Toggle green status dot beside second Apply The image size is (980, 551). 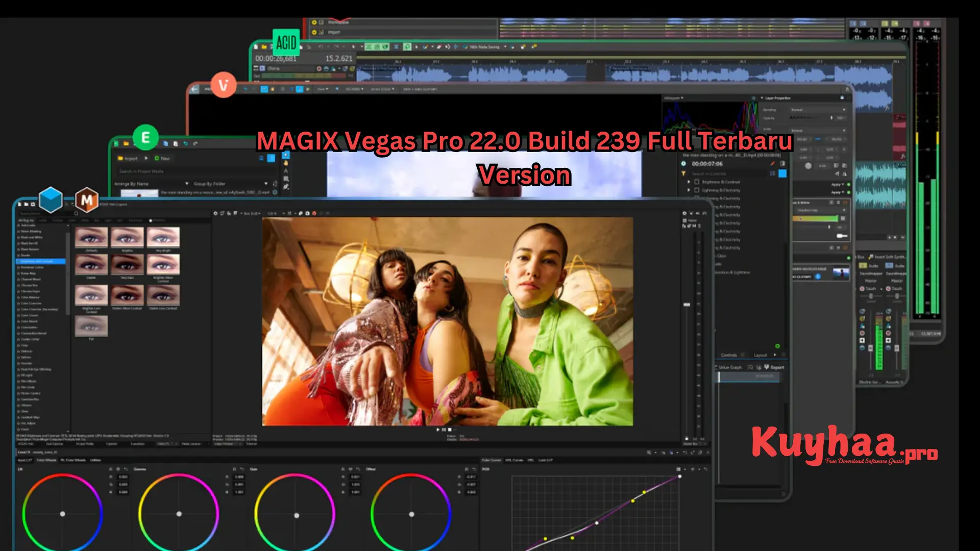849,192
